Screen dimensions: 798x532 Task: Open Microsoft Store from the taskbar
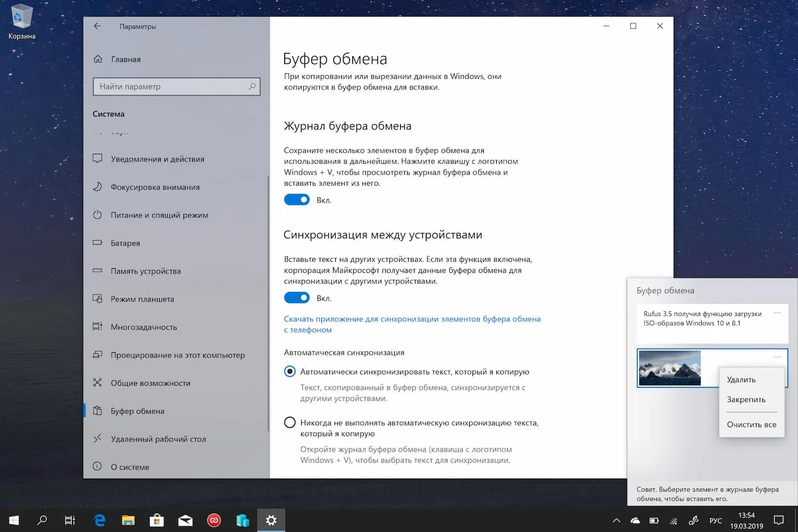coord(156,520)
